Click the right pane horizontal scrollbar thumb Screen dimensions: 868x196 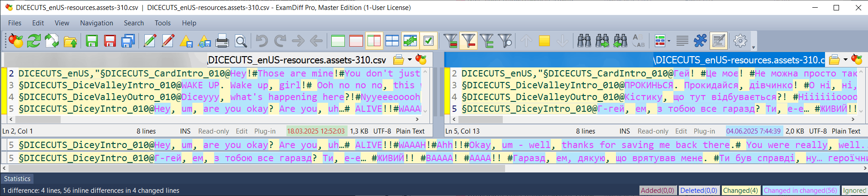click(x=480, y=120)
